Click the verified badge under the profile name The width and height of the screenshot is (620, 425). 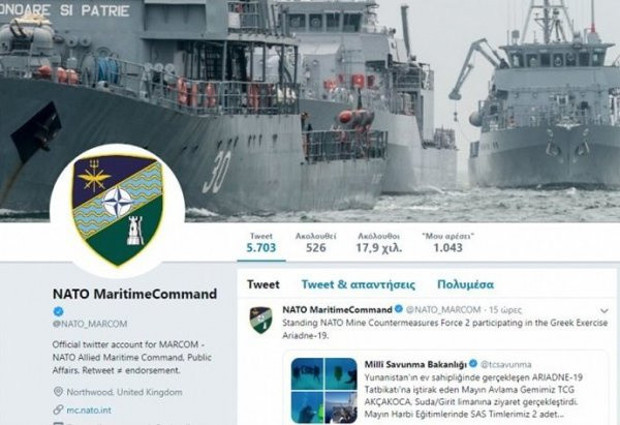pyautogui.click(x=58, y=312)
